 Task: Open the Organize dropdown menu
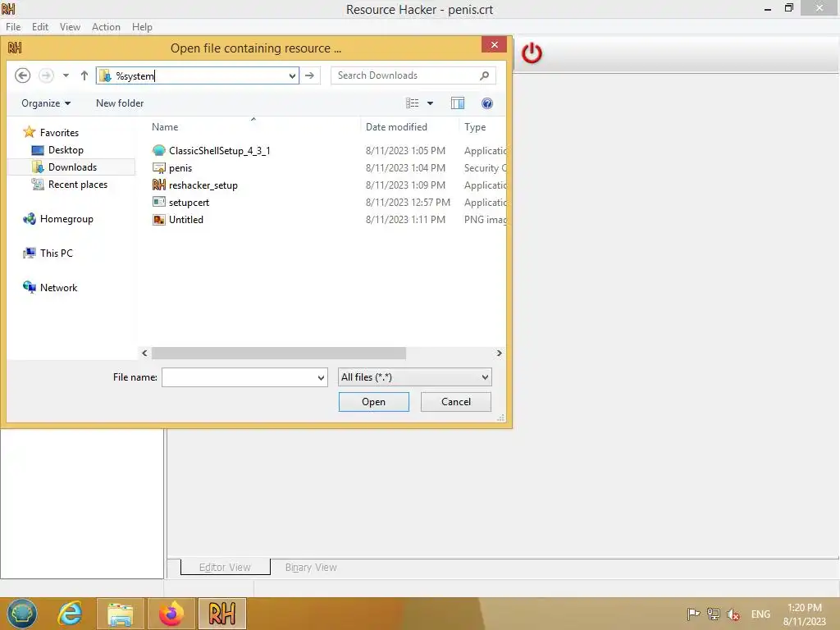(46, 103)
